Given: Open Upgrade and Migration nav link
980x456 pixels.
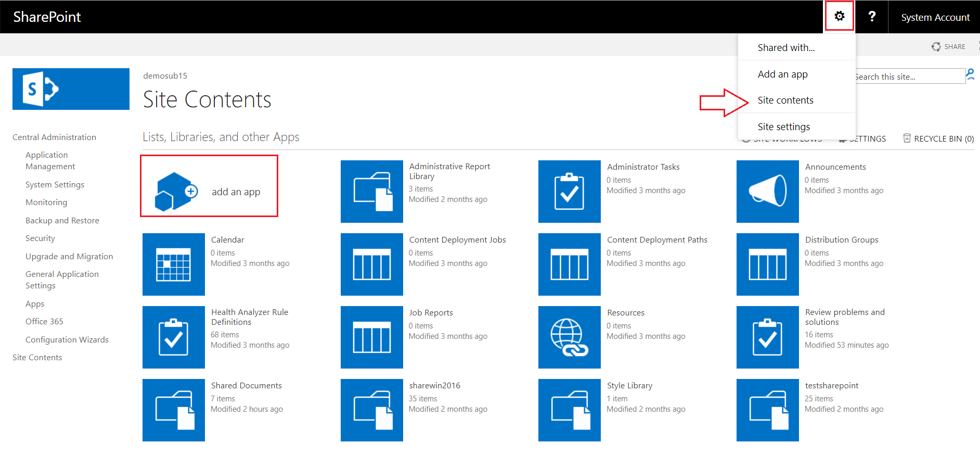Looking at the screenshot, I should click(69, 256).
